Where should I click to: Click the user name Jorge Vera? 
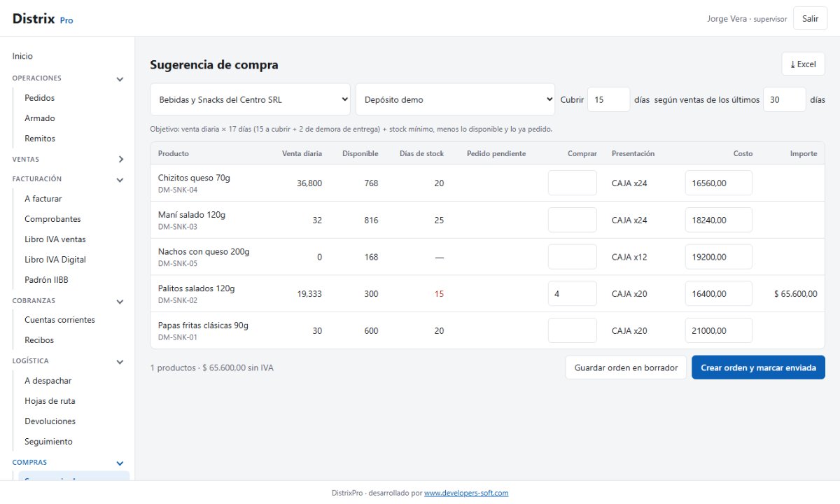click(727, 19)
